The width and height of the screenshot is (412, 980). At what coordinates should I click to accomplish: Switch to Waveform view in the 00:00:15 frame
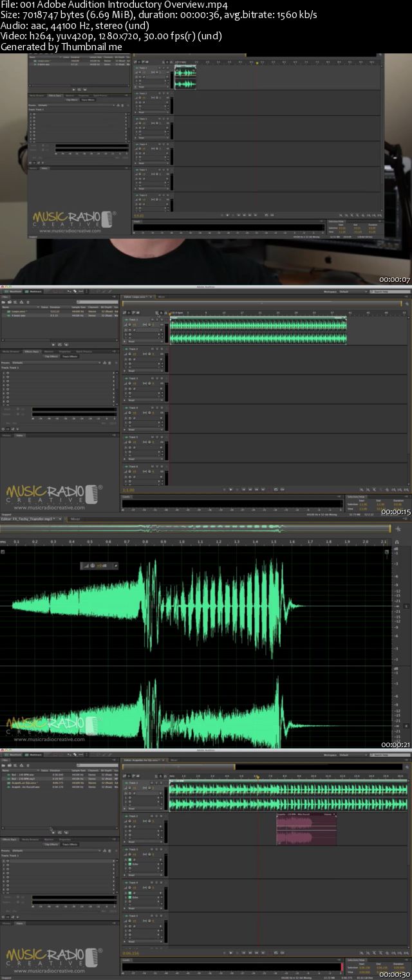click(x=14, y=291)
